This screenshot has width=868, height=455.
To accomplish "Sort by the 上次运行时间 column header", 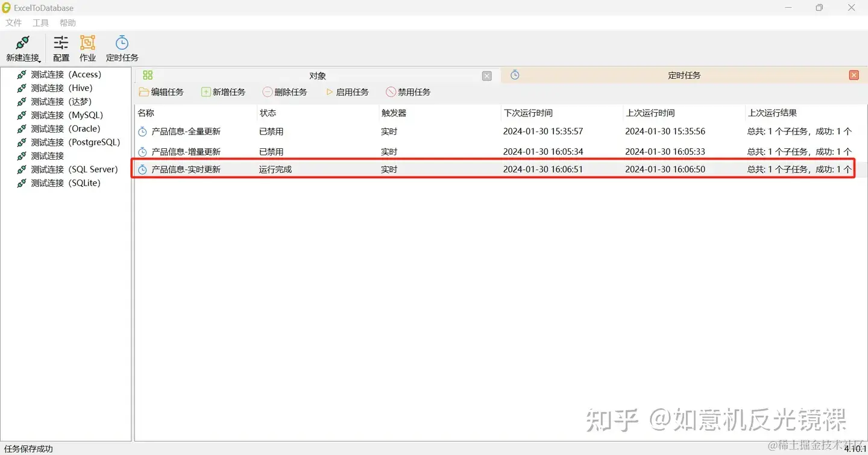I will click(x=650, y=113).
